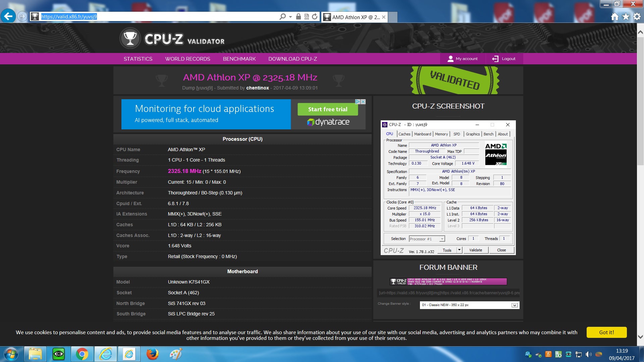Viewport: 644px width, 362px height.
Task: Click the Java update tray icon
Action: (x=548, y=354)
